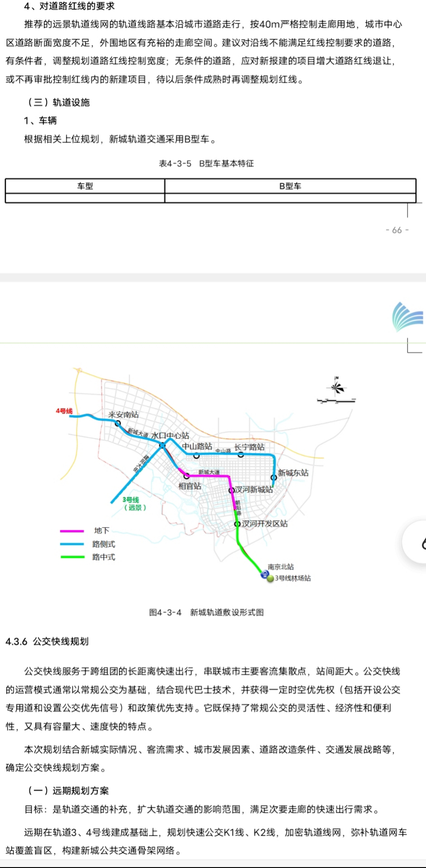Tap the '长宁路站' station label
The width and height of the screenshot is (426, 868).
tap(249, 447)
